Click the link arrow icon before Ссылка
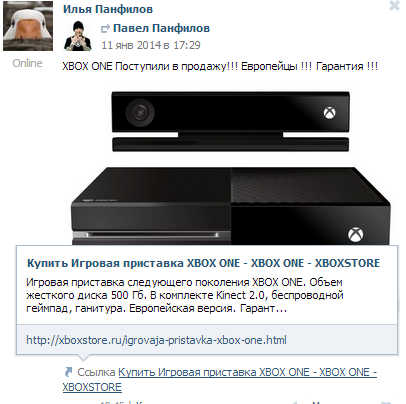 (68, 372)
